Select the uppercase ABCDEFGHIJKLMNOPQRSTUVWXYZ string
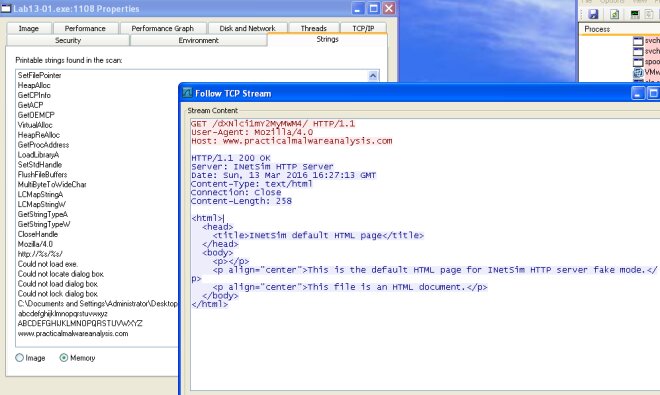The height and width of the screenshot is (395, 660). (80, 323)
